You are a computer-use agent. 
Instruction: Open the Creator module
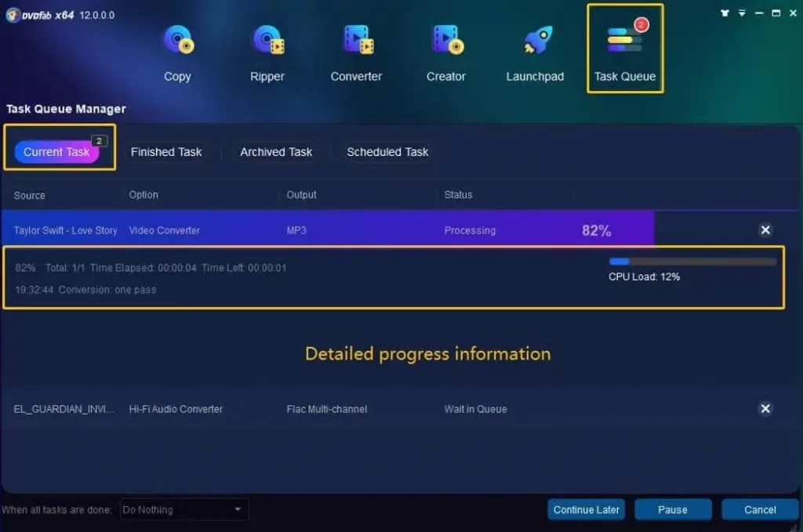pyautogui.click(x=445, y=49)
